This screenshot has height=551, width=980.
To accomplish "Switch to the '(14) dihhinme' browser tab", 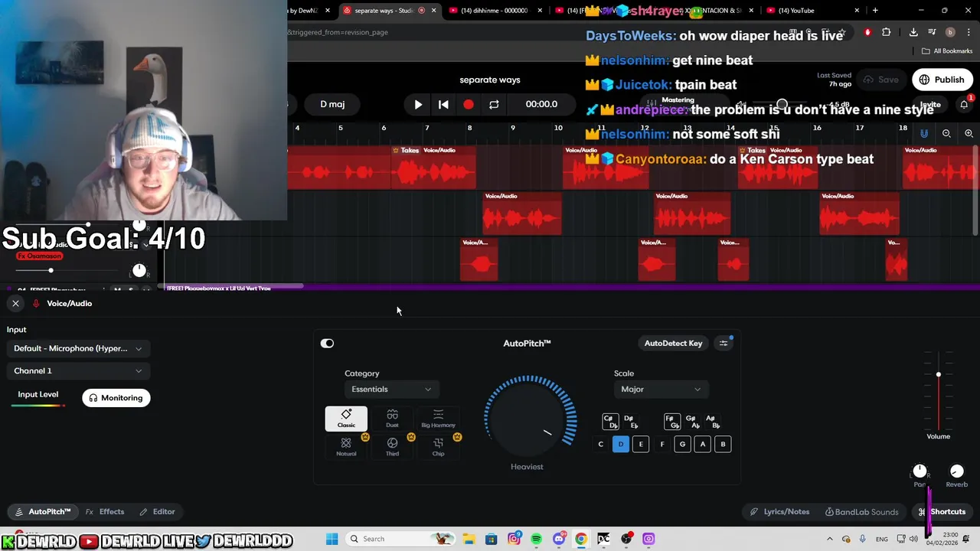I will [495, 11].
